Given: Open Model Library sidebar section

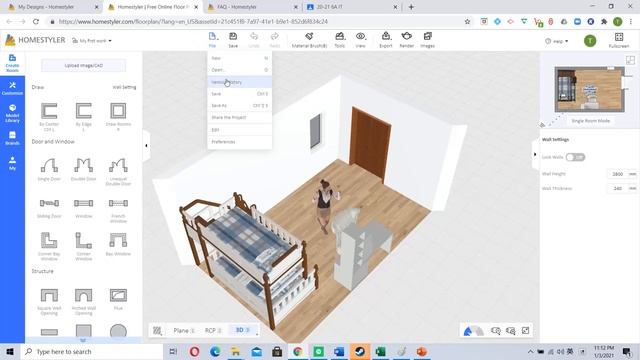Looking at the screenshot, I should click(12, 113).
